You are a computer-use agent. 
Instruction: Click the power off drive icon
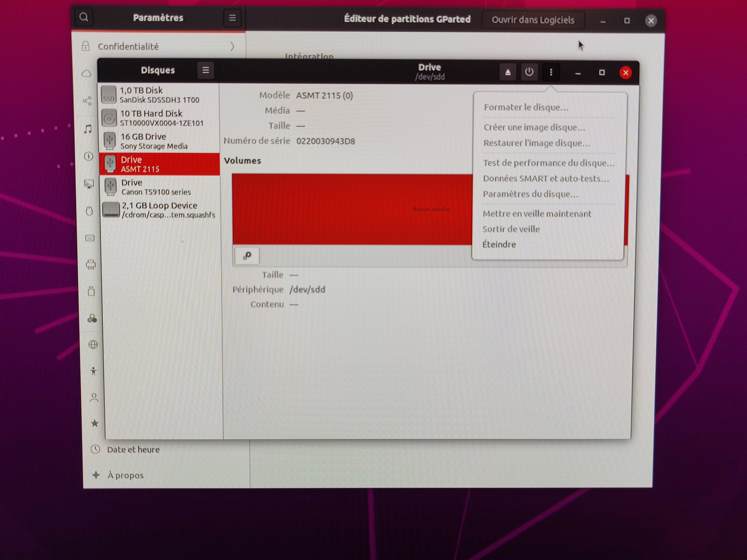click(529, 72)
